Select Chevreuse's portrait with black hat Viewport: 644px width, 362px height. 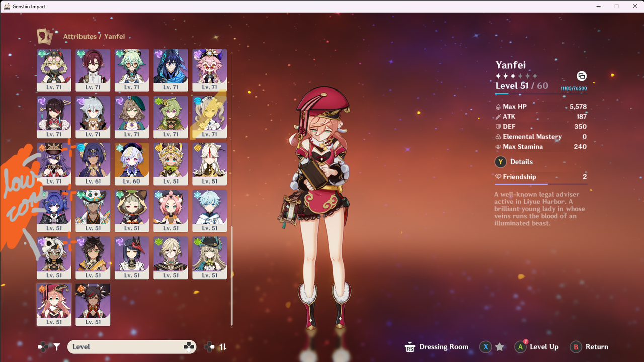click(x=54, y=164)
